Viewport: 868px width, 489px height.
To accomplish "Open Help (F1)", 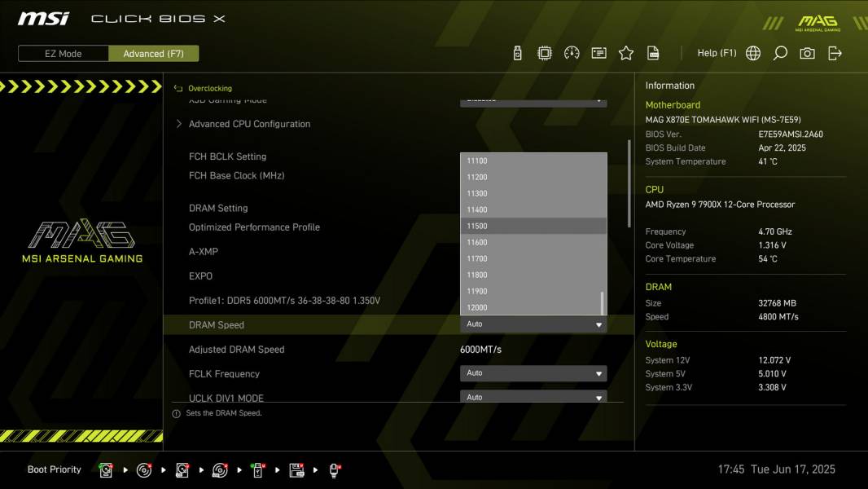I will tap(717, 53).
